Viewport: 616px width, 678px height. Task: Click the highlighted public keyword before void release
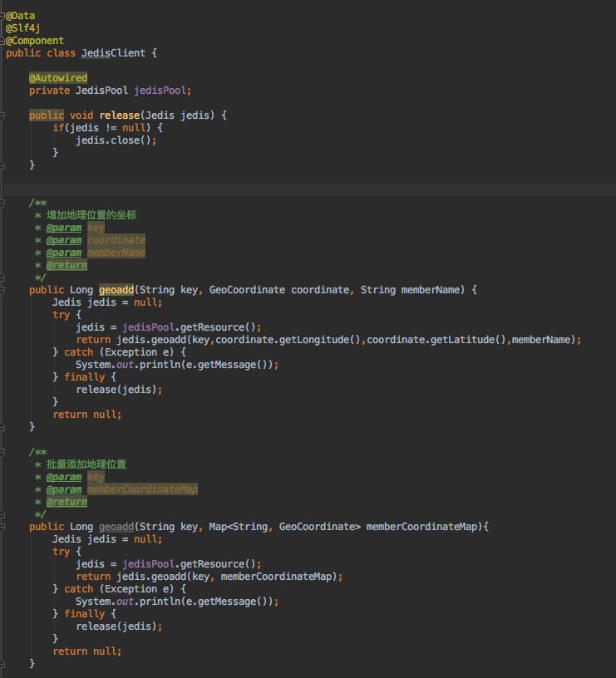click(47, 115)
